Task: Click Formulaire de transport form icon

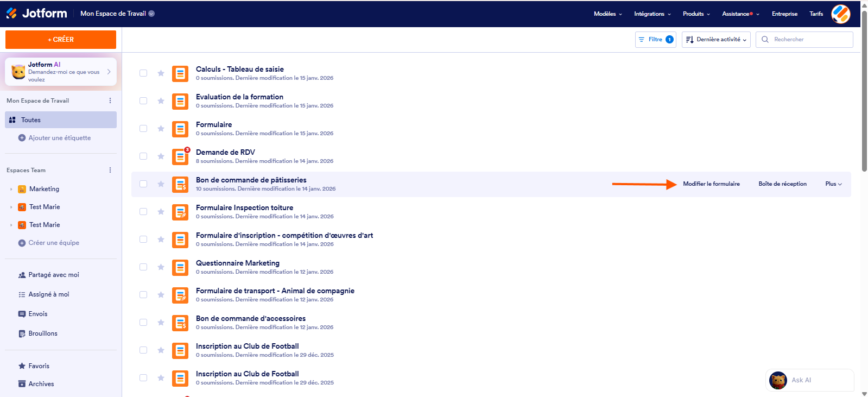Action: [180, 295]
